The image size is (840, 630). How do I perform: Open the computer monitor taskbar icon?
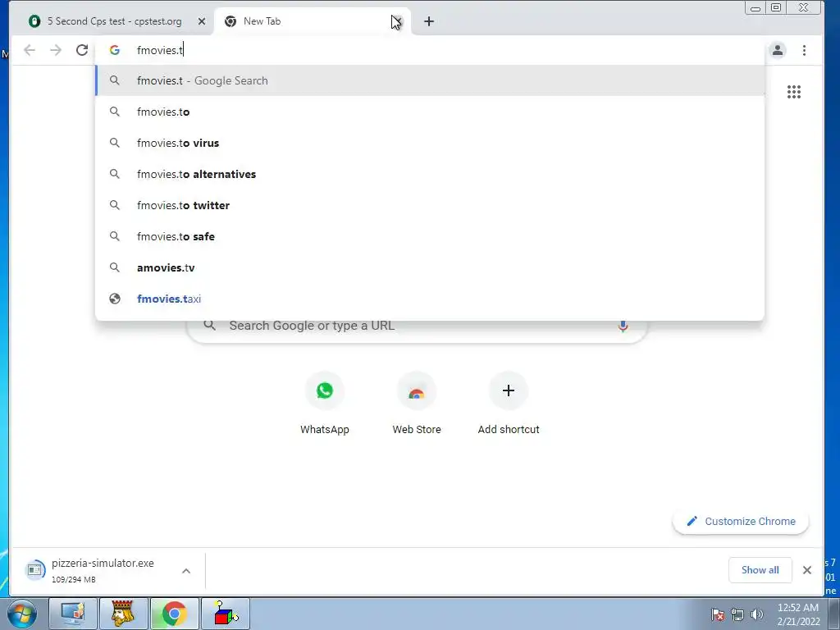tap(73, 614)
